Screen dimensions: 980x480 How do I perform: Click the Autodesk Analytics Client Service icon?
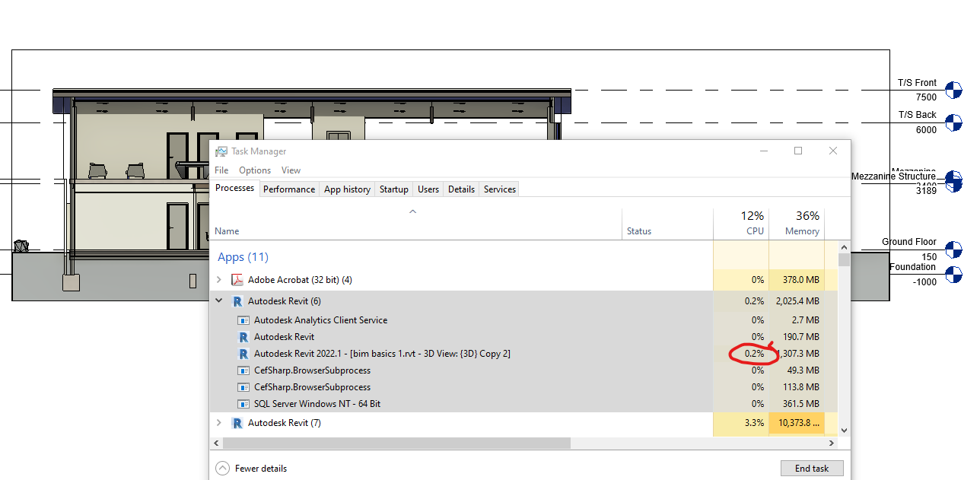click(x=243, y=320)
